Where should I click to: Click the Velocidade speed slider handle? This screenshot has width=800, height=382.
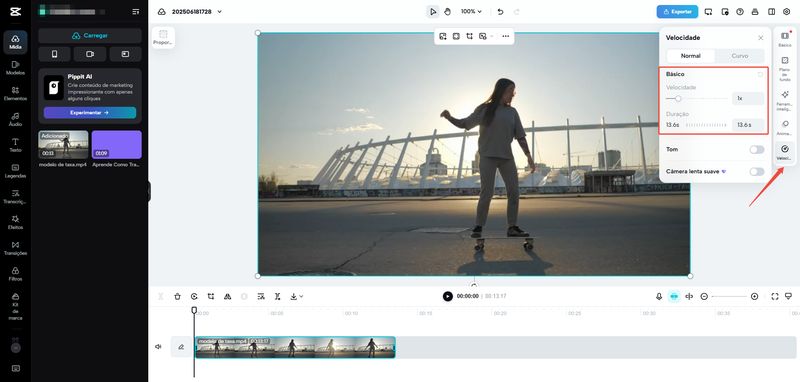678,98
